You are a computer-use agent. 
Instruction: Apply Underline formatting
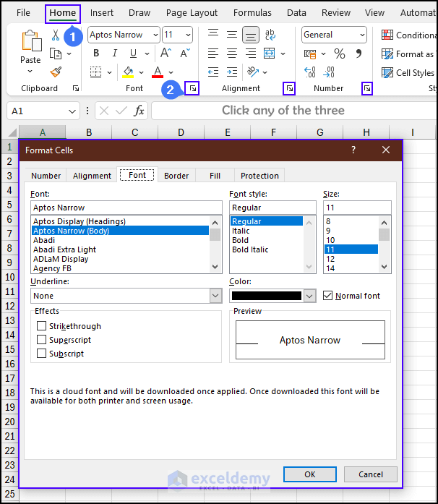pos(133,53)
